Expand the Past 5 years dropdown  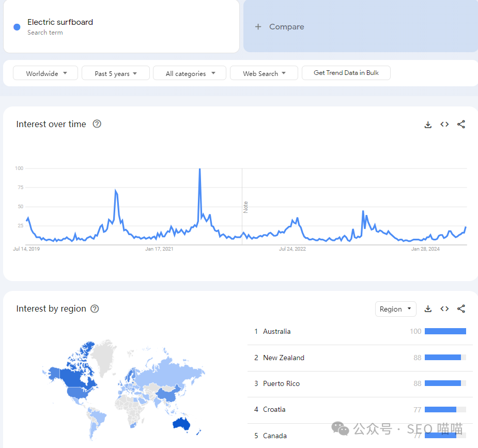[x=116, y=73]
